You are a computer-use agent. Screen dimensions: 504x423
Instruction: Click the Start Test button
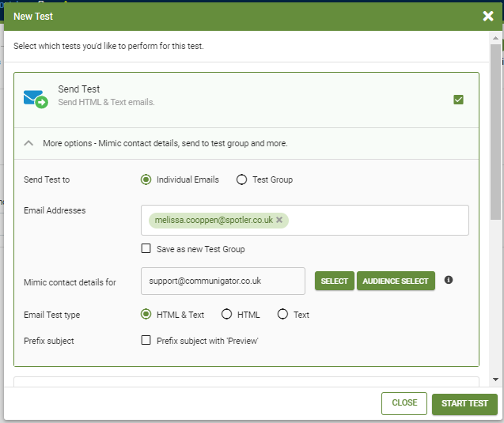[x=464, y=403]
